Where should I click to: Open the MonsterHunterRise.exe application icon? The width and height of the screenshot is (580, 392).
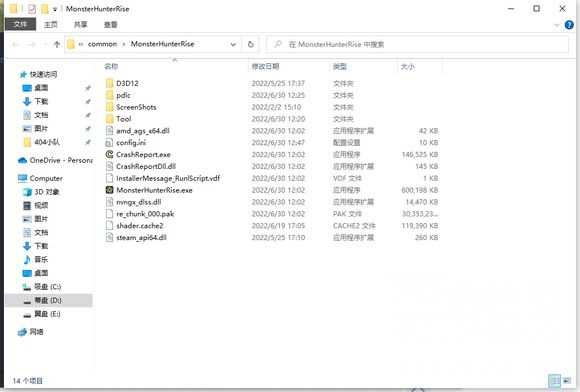pyautogui.click(x=109, y=190)
